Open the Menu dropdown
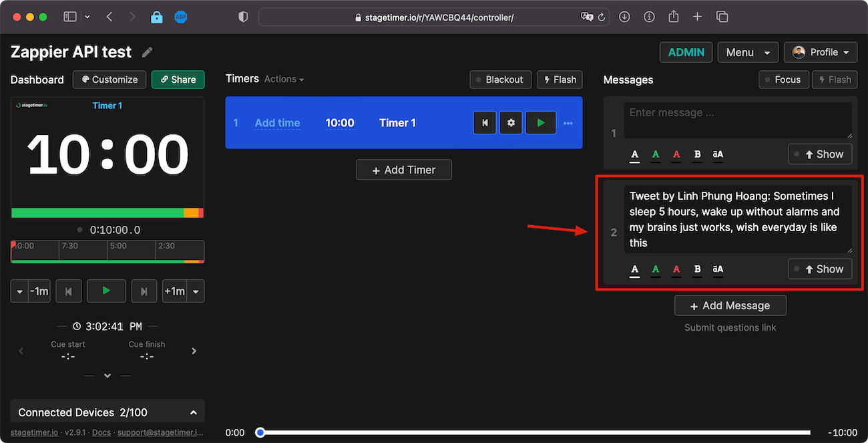 tap(748, 52)
